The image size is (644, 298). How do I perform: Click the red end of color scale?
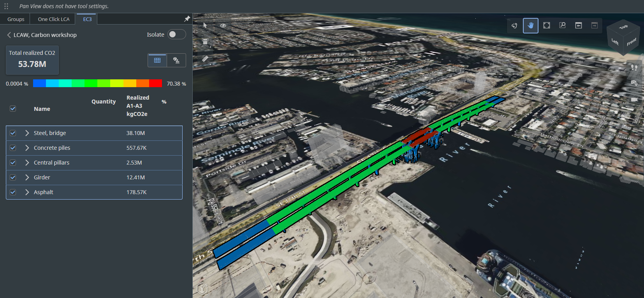click(x=155, y=83)
